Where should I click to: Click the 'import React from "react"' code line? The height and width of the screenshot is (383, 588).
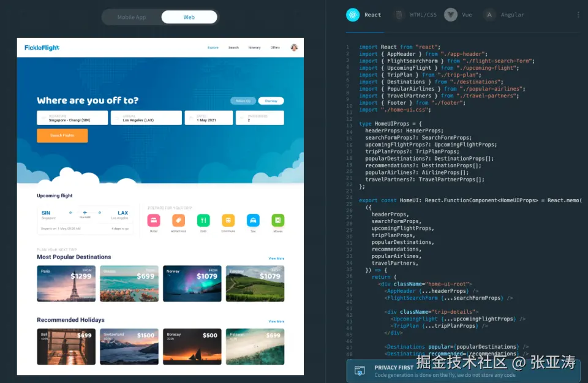(x=399, y=47)
